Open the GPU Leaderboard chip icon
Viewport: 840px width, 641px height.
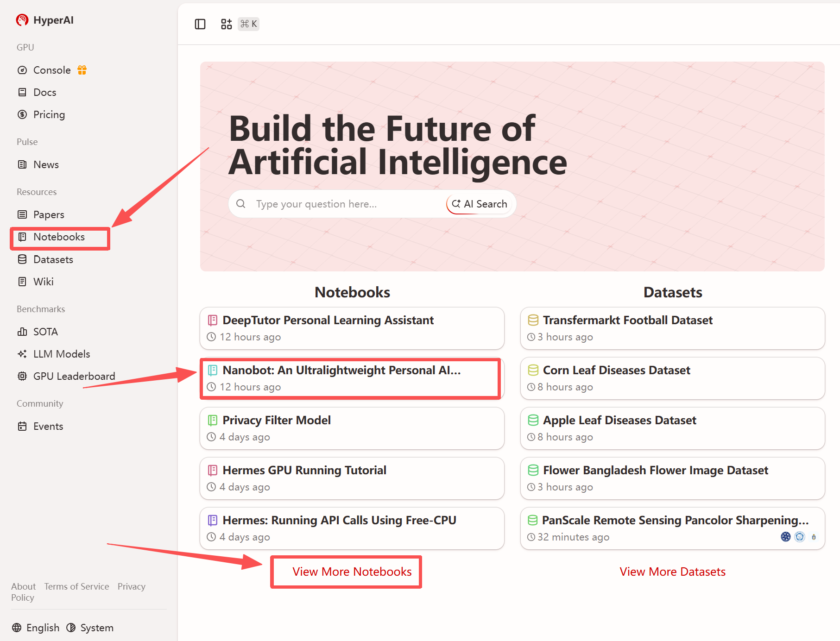[x=22, y=376]
